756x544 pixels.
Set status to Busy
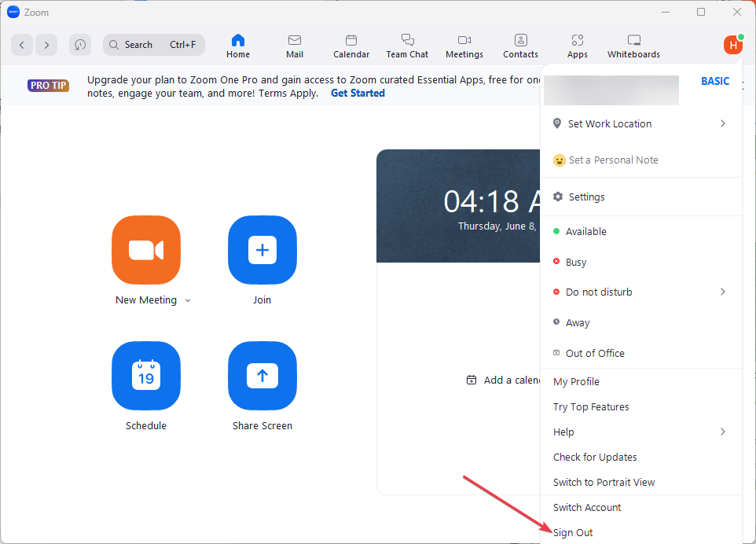pos(640,262)
